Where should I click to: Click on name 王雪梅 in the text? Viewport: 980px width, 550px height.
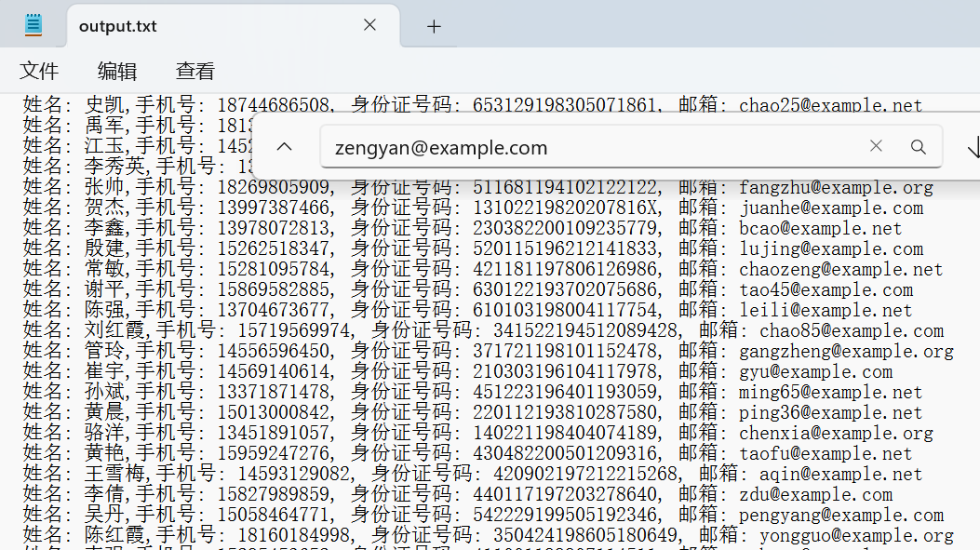pyautogui.click(x=104, y=475)
